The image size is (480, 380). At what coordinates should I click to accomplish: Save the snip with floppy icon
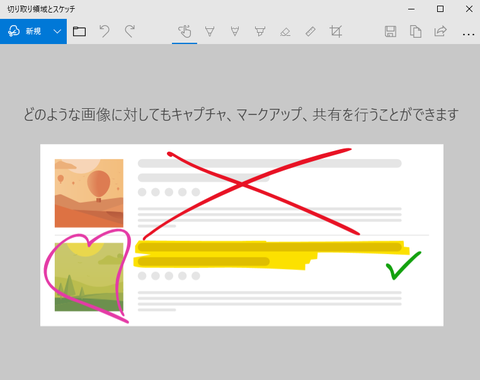tap(390, 31)
